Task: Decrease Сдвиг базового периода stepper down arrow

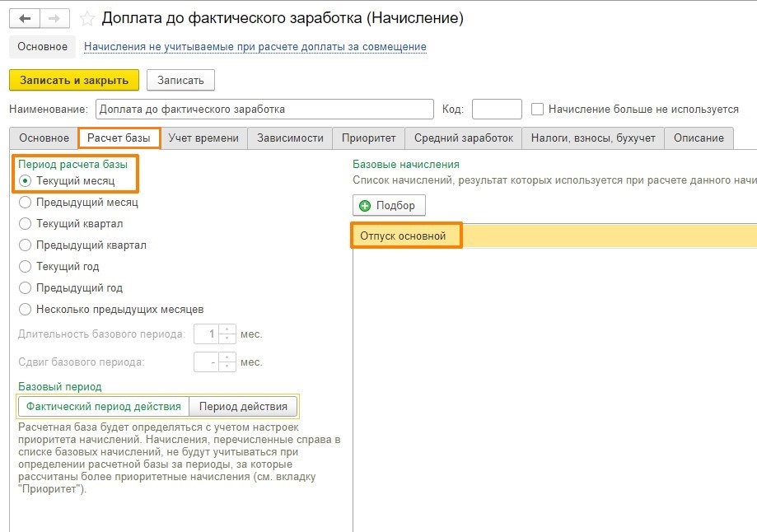Action: 227,367
